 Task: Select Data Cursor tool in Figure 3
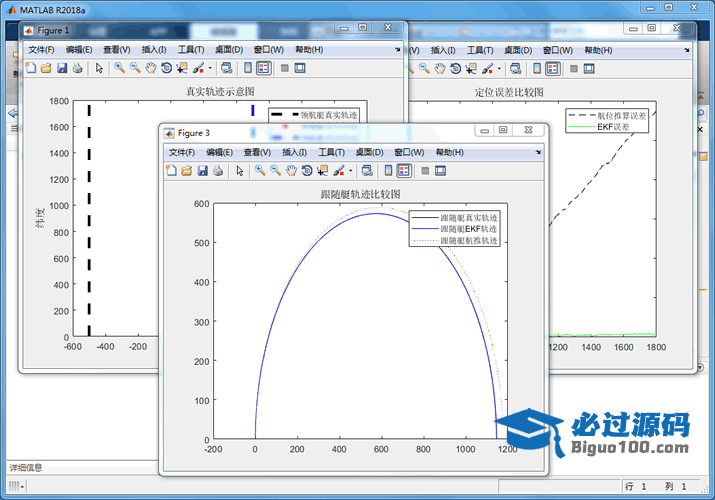[322, 171]
